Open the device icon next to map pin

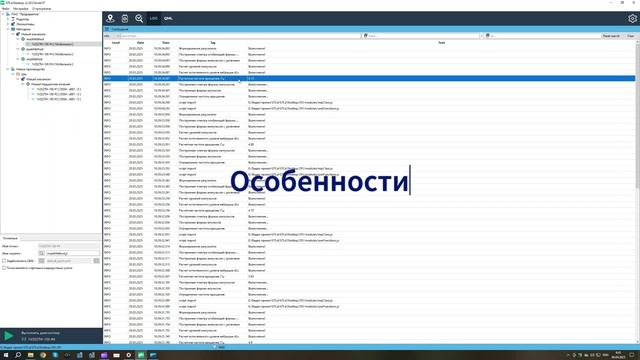[x=125, y=18]
